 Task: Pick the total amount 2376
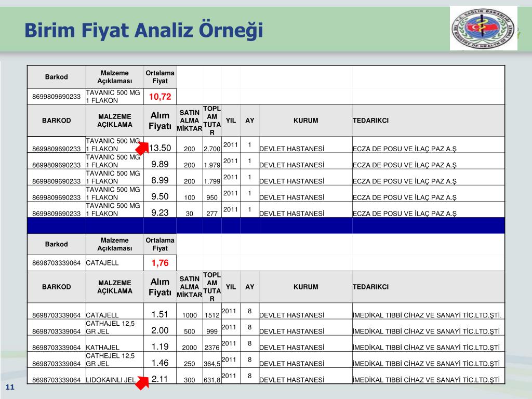(212, 348)
